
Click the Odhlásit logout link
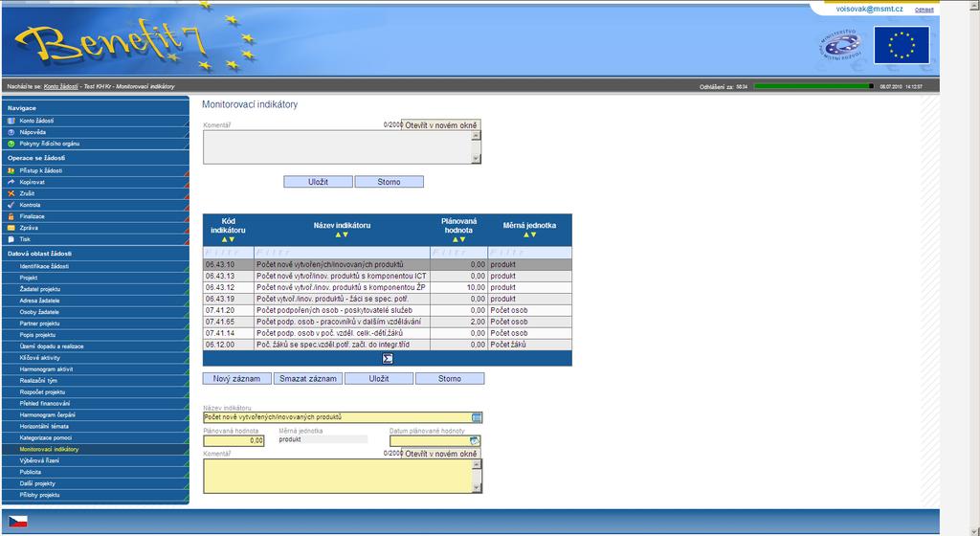click(924, 10)
